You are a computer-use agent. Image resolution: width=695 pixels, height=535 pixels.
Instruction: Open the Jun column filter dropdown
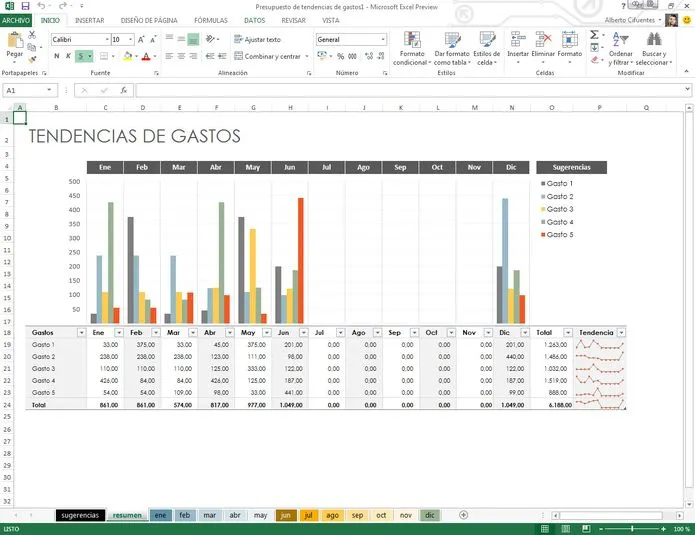coord(304,332)
